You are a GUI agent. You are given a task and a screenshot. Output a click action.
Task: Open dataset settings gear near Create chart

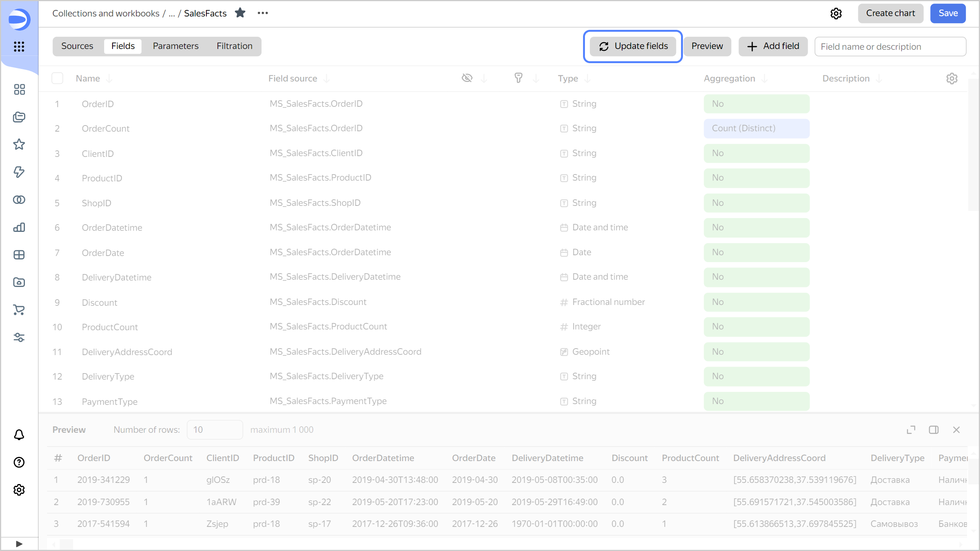pyautogui.click(x=836, y=13)
